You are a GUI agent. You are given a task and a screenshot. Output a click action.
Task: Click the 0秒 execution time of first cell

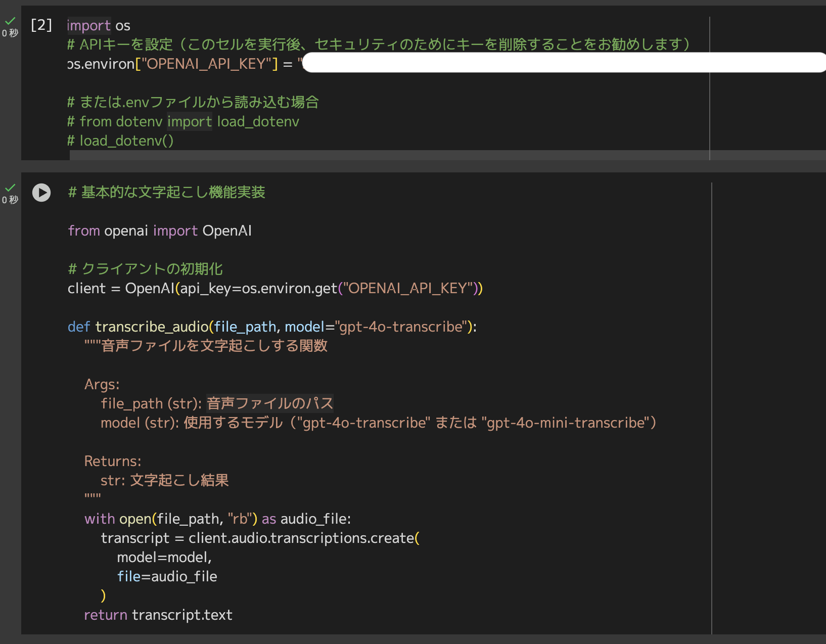tap(10, 33)
